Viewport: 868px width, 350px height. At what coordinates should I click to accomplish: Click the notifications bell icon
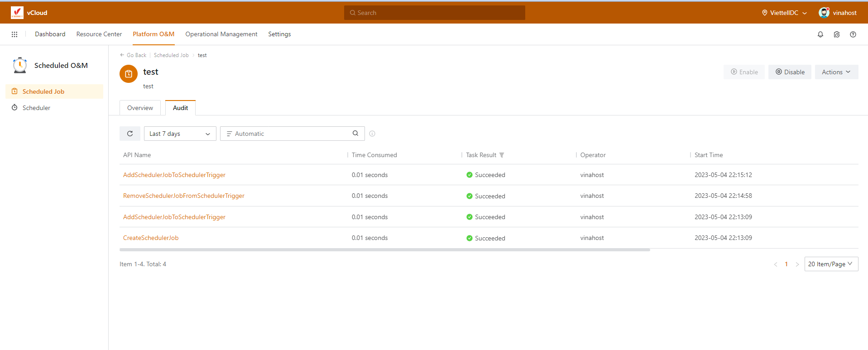(820, 34)
